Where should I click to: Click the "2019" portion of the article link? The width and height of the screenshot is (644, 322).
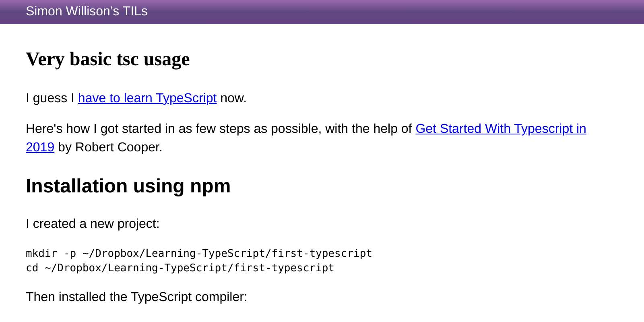[x=39, y=147]
